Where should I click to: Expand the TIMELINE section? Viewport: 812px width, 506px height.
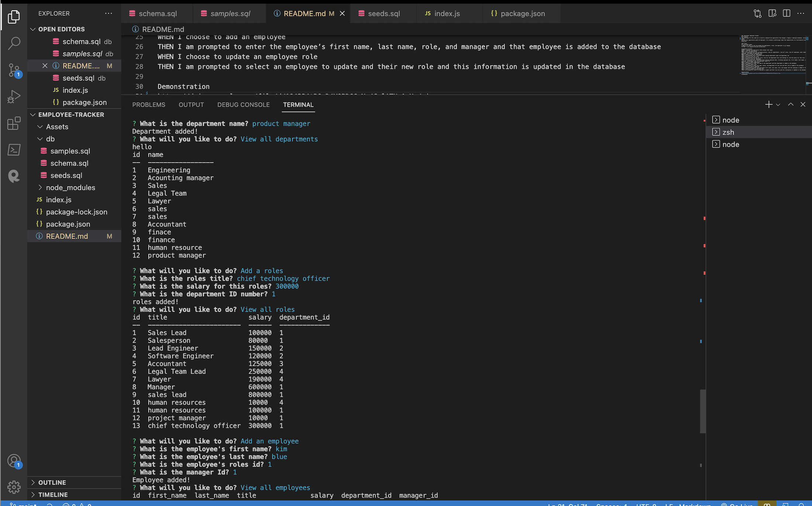tap(74, 495)
